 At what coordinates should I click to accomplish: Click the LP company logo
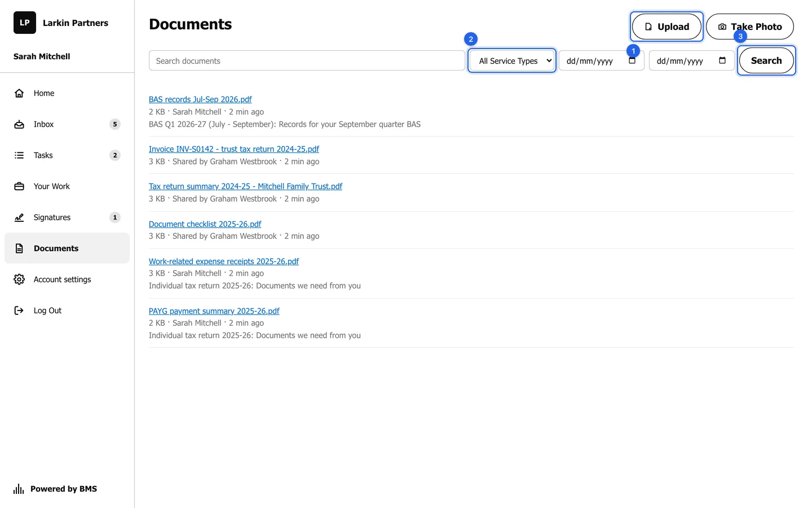pos(25,23)
